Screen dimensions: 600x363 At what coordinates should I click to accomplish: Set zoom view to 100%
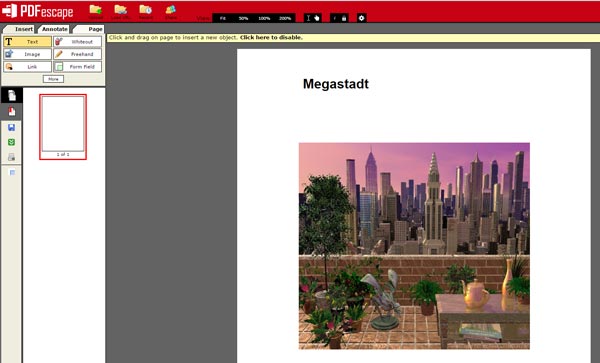click(264, 18)
